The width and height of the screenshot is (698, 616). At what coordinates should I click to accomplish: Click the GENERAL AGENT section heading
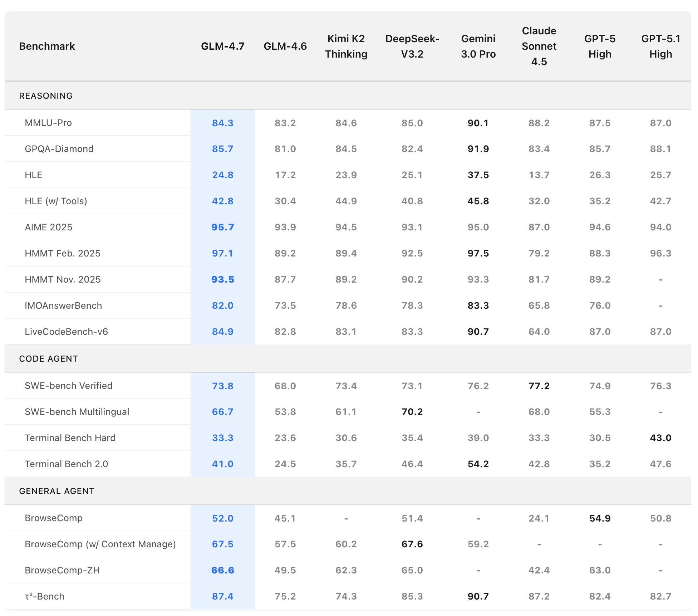point(56,491)
